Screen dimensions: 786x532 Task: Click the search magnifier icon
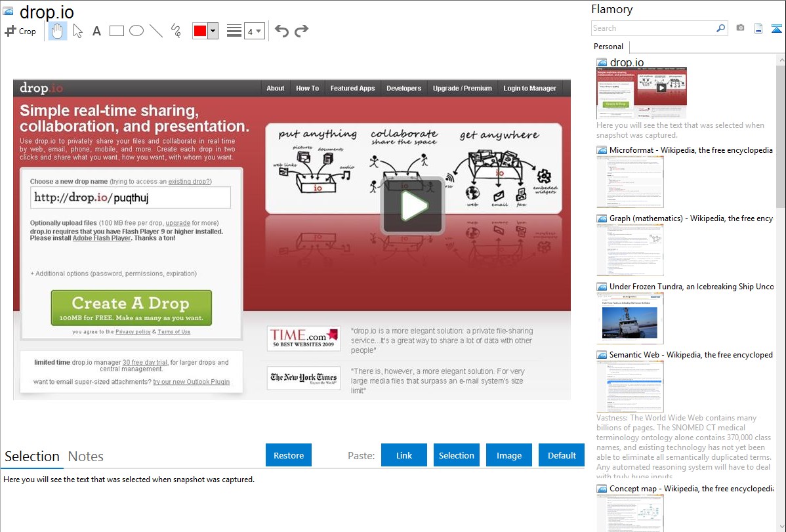coord(721,28)
